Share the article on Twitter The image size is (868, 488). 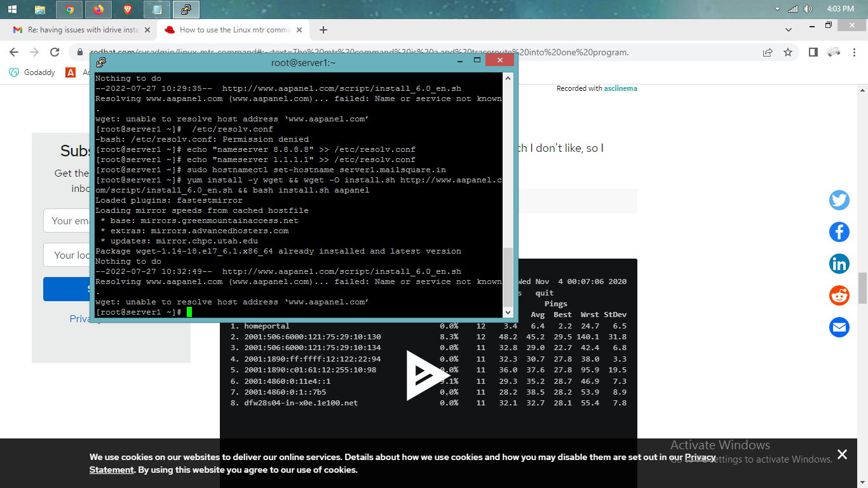click(x=839, y=200)
